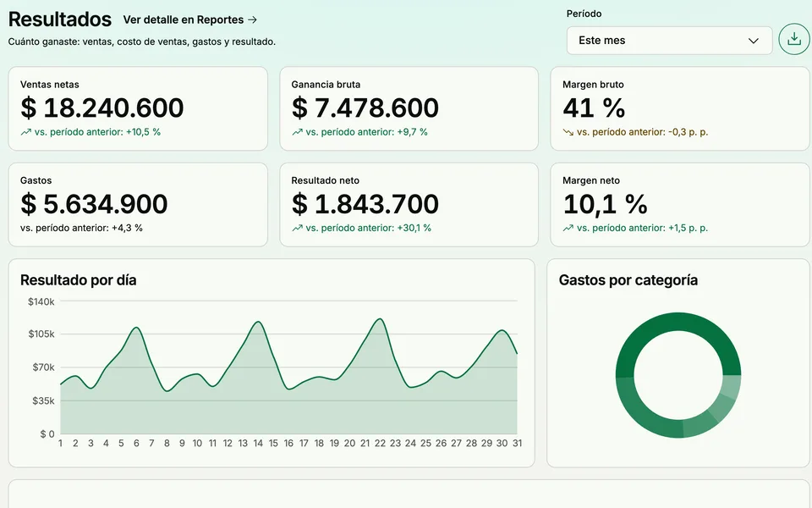Open the Período dropdown showing Este mes
The width and height of the screenshot is (812, 508).
(669, 41)
